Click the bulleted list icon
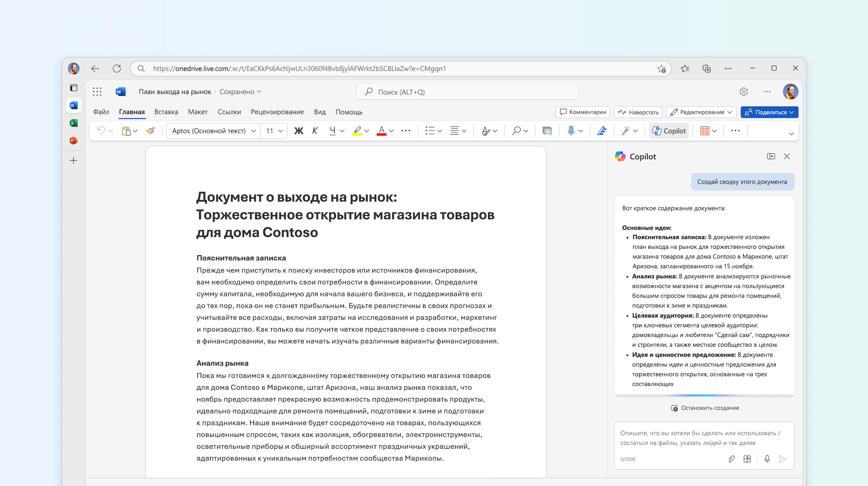Image resolution: width=868 pixels, height=486 pixels. (430, 131)
